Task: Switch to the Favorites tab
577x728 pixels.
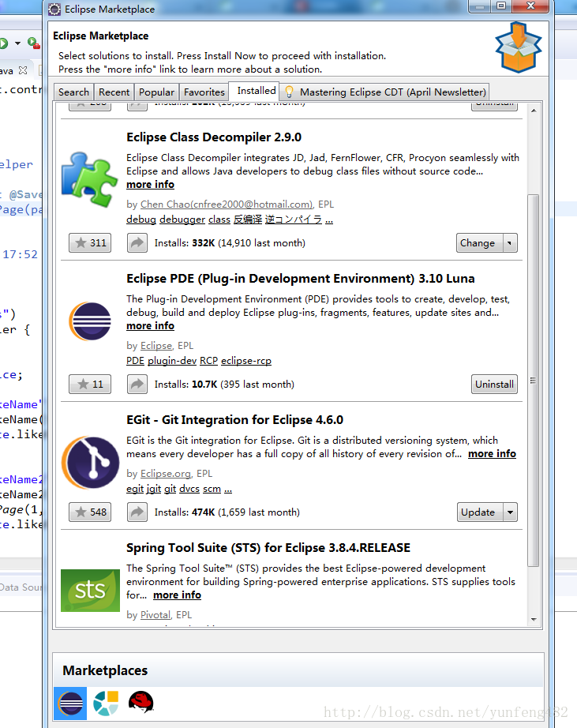Action: coord(204,92)
